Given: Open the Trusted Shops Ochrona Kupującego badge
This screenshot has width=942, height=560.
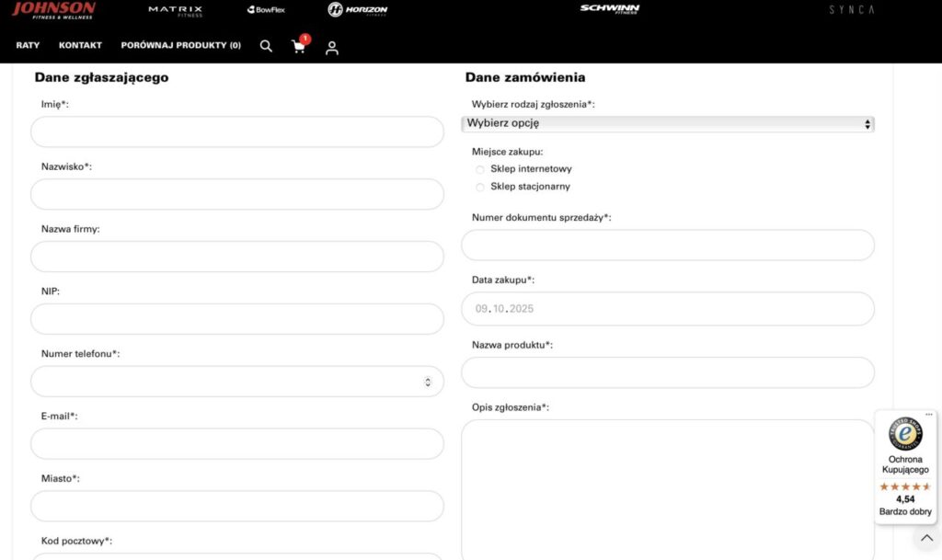Looking at the screenshot, I should (x=905, y=466).
